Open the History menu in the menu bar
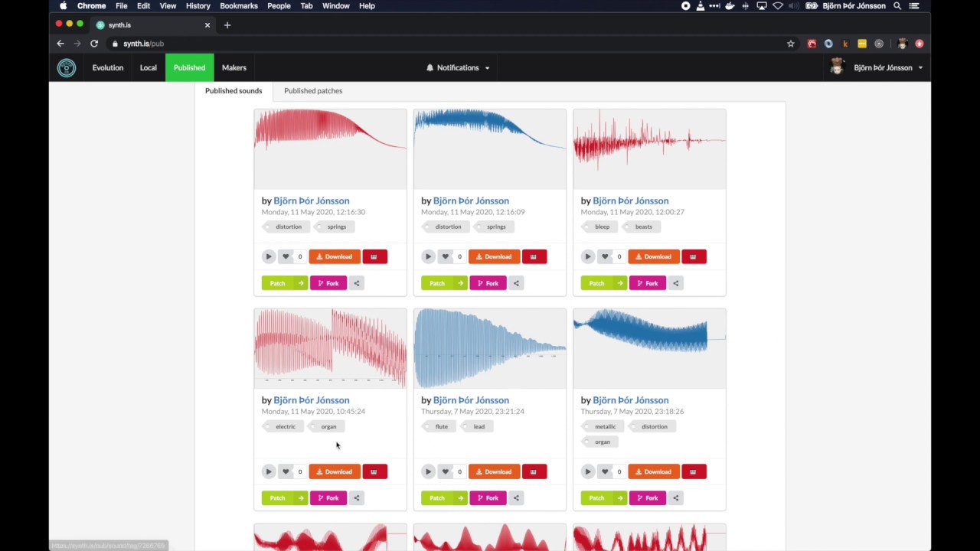The width and height of the screenshot is (980, 551). point(198,6)
